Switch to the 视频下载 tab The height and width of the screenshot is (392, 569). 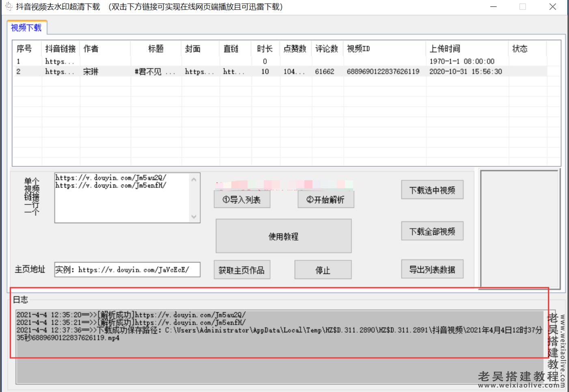(x=26, y=28)
